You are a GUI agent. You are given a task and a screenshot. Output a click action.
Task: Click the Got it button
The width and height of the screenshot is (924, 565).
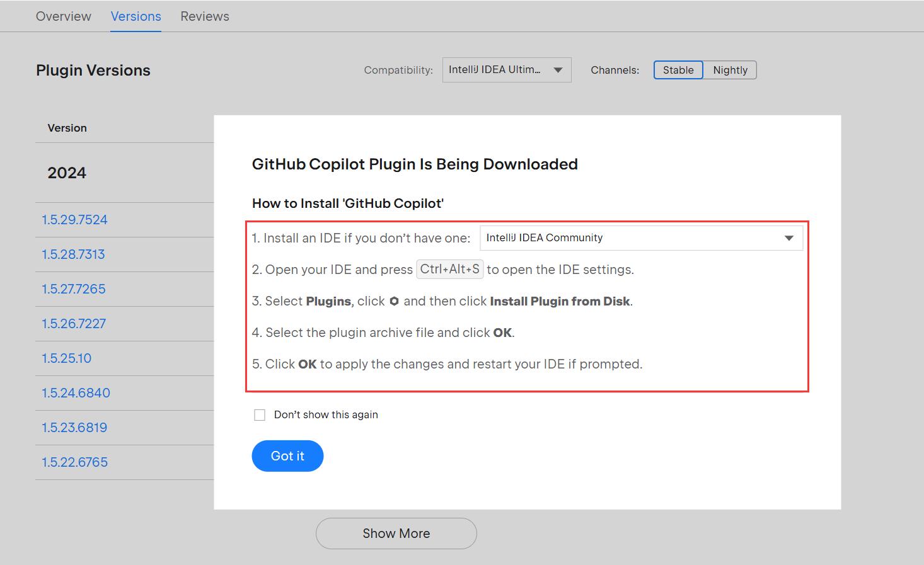287,456
